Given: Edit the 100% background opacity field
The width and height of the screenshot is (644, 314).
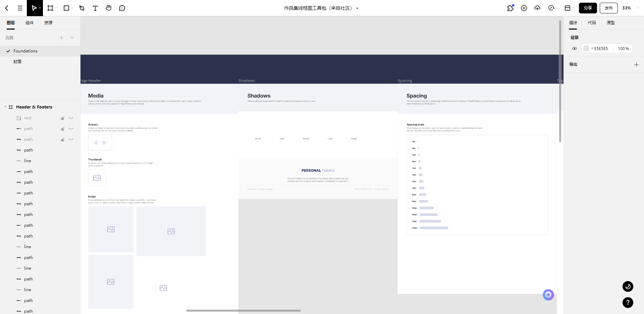Looking at the screenshot, I should [x=623, y=49].
